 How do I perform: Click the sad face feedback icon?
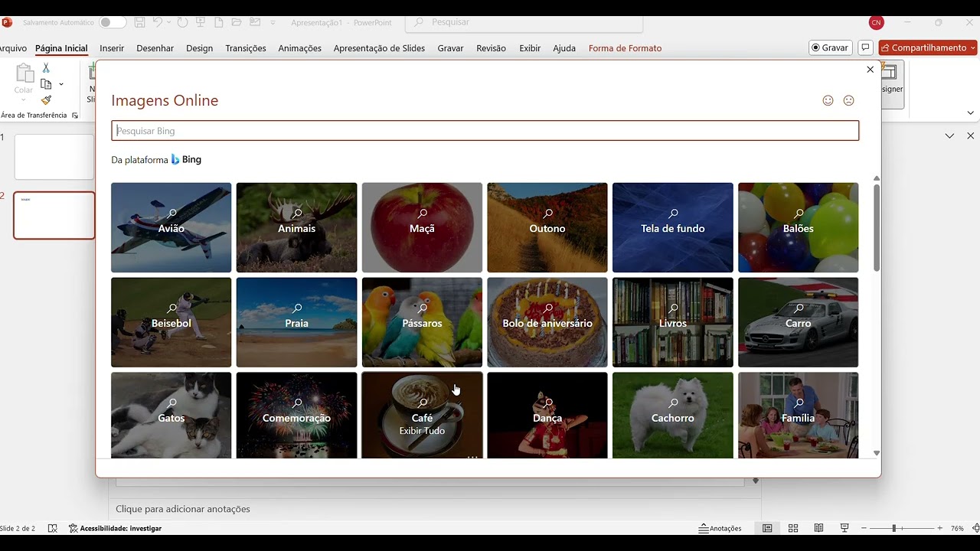point(848,100)
